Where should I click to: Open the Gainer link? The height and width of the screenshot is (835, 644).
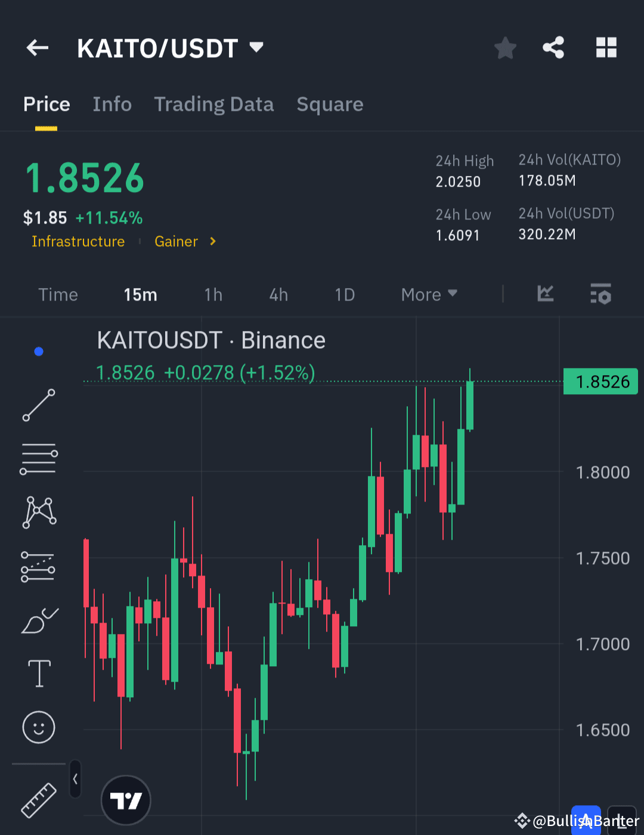tap(176, 242)
